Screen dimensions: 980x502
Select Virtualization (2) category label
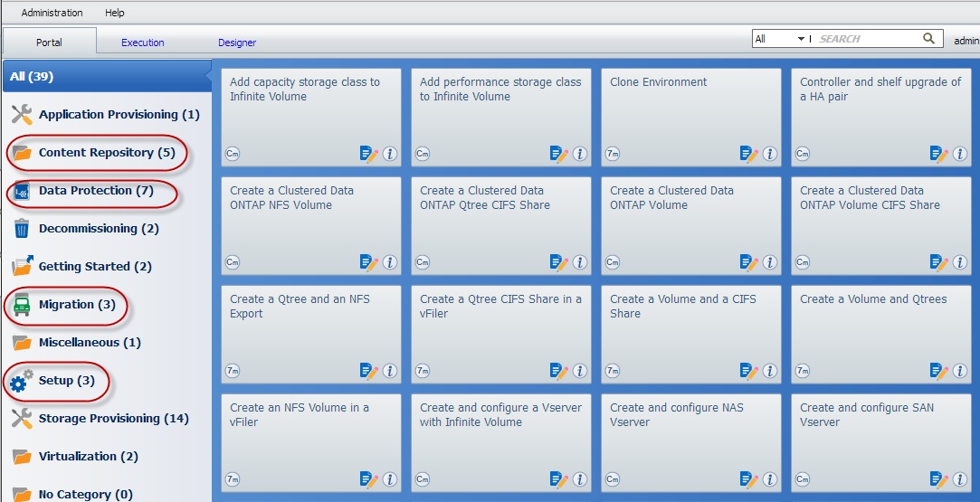pyautogui.click(x=88, y=457)
